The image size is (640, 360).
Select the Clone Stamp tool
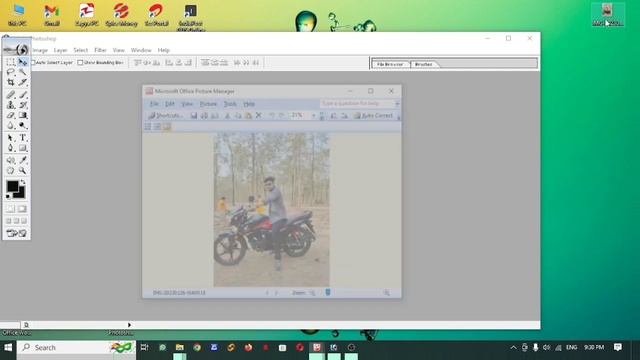point(11,105)
